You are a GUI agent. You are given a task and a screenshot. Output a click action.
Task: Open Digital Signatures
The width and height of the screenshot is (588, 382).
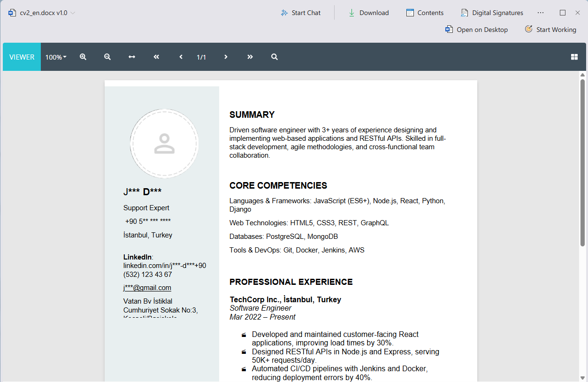[492, 13]
